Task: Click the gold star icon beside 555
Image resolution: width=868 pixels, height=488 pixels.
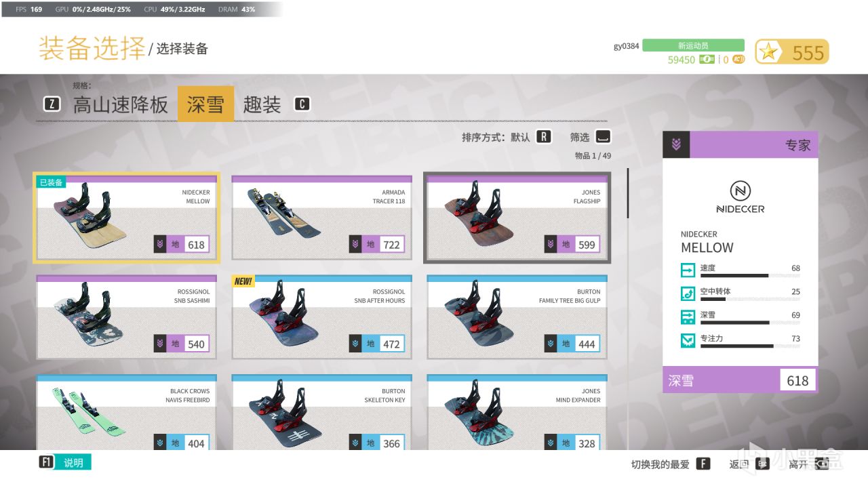Action: (x=770, y=52)
